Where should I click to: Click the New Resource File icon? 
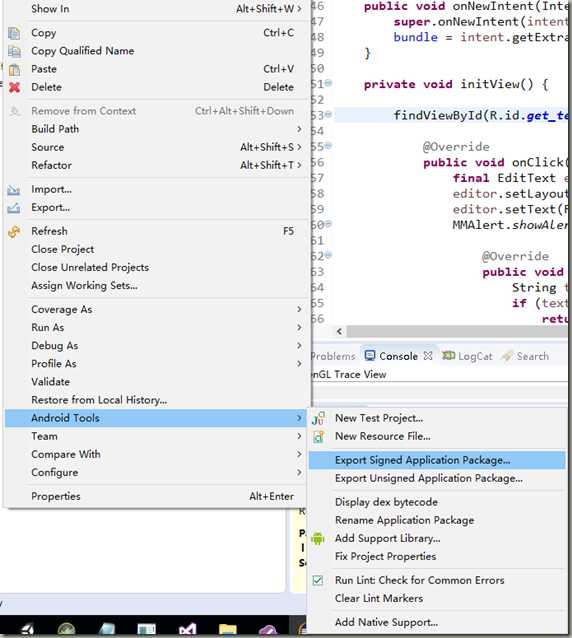(x=318, y=437)
